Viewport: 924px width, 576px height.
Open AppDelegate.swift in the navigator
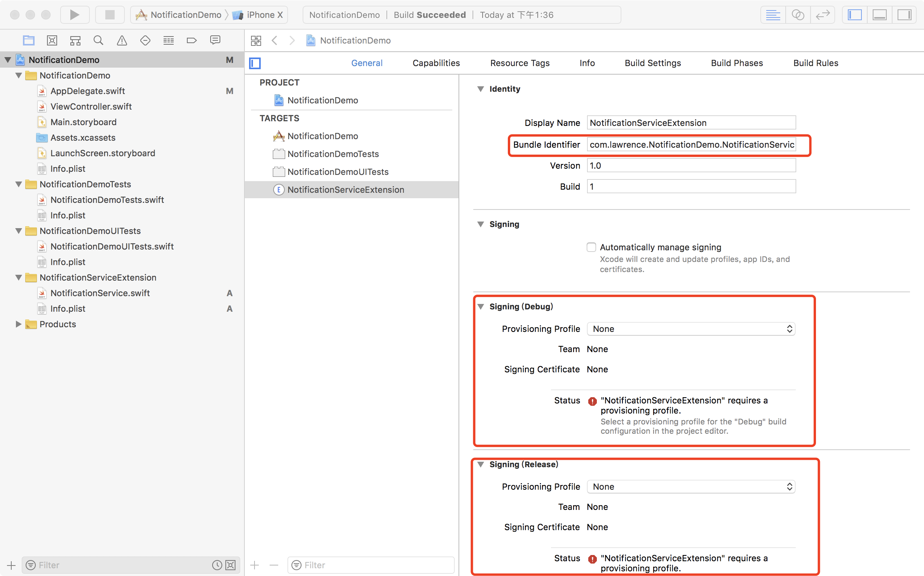tap(87, 91)
